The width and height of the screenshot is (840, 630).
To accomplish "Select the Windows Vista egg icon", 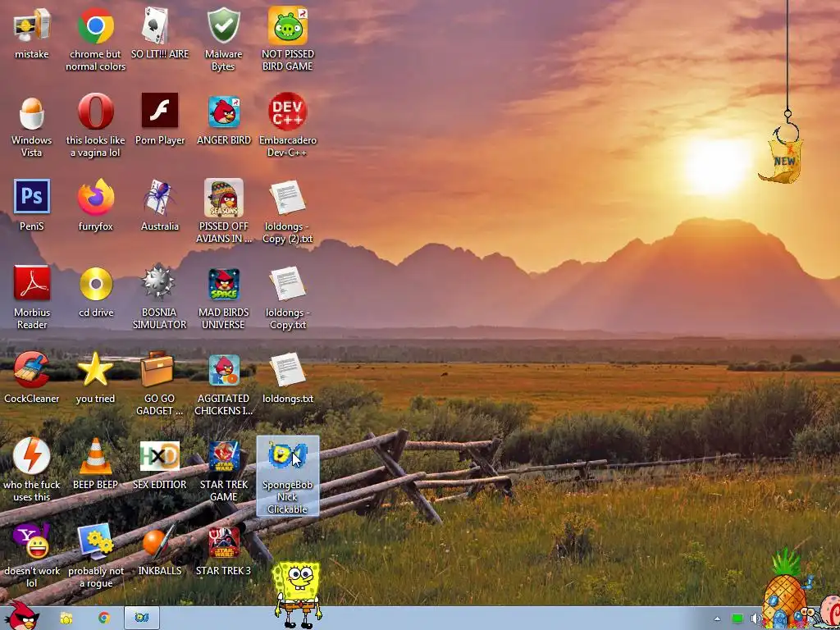I will 32,112.
